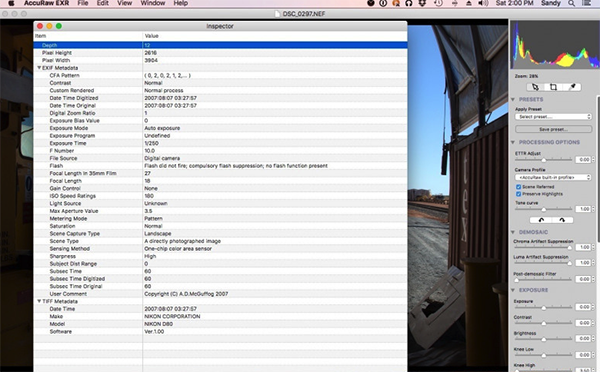Click the Post-demosaic Filter slider
This screenshot has width=600, height=372.
[x=543, y=279]
